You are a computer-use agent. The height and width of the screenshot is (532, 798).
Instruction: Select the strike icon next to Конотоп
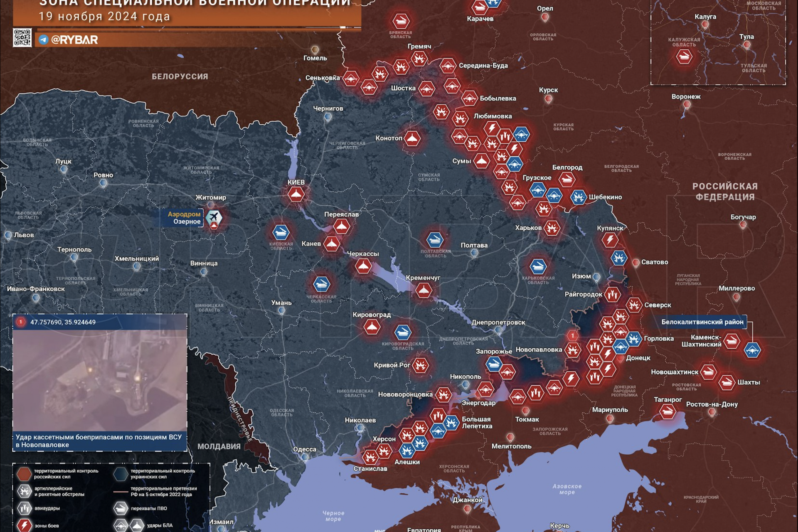coord(411,138)
